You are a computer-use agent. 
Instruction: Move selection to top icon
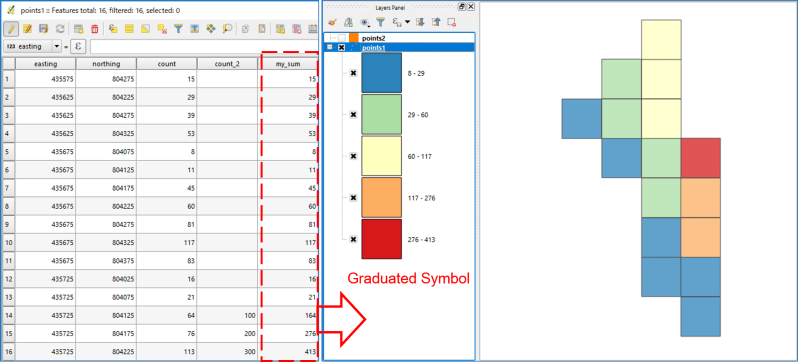pyautogui.click(x=194, y=29)
